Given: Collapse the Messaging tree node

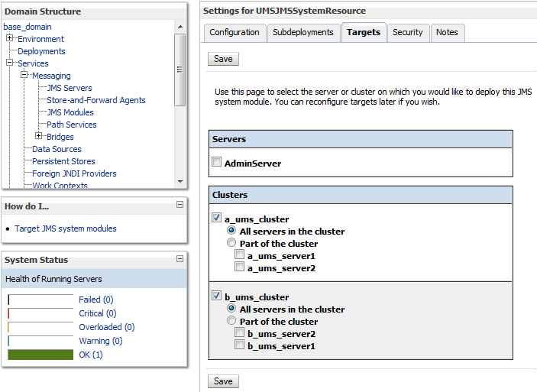Looking at the screenshot, I should tap(24, 74).
